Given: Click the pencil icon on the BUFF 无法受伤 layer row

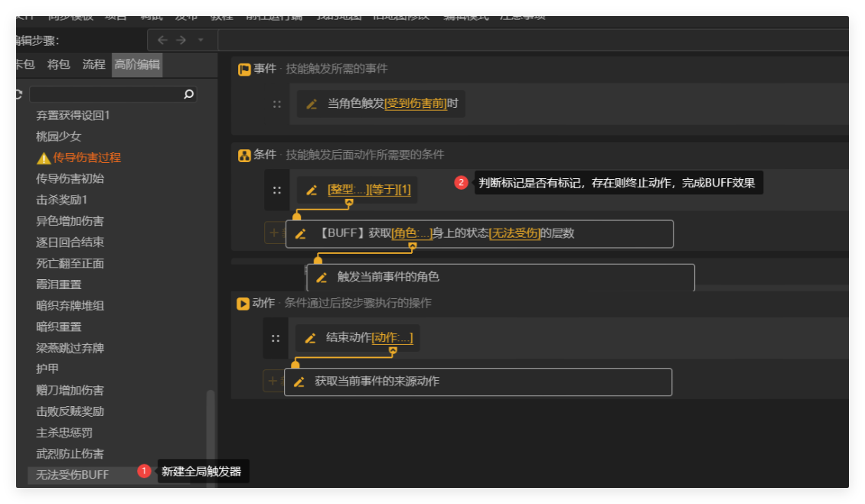Looking at the screenshot, I should (300, 234).
